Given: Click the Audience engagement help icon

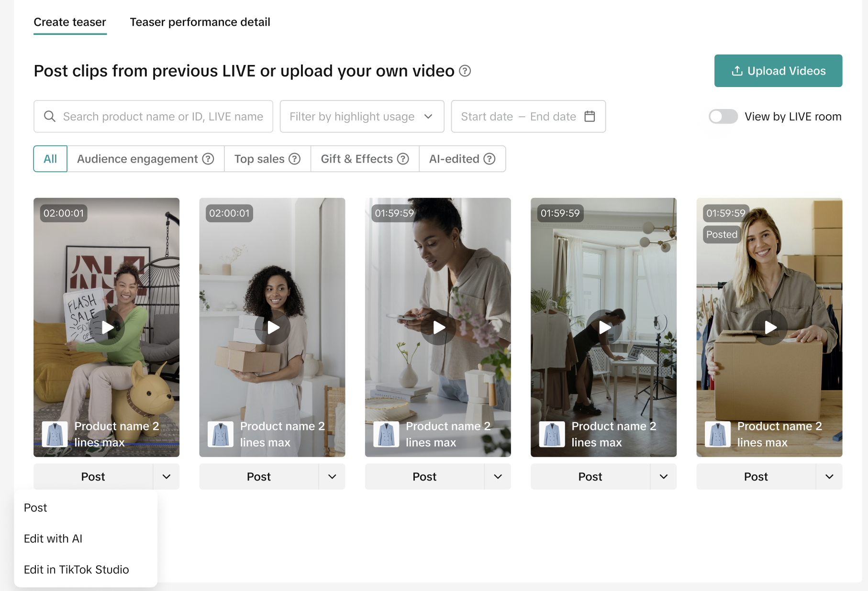Looking at the screenshot, I should click(x=208, y=159).
